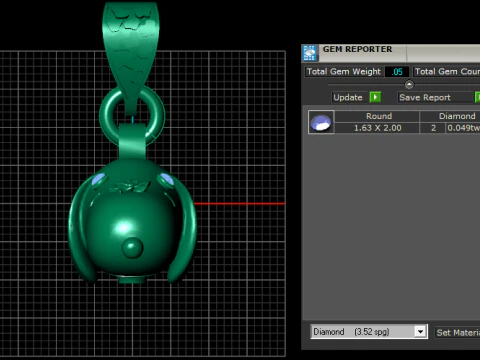Select the small nose sphere on the pendant
The width and height of the screenshot is (480, 360).
[132, 248]
